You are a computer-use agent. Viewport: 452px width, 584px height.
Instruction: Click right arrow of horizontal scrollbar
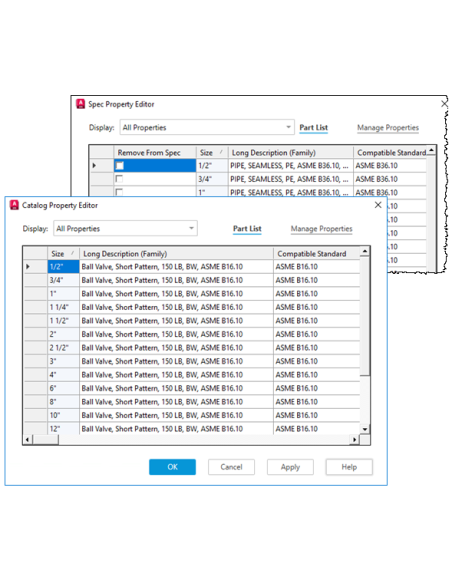click(354, 440)
